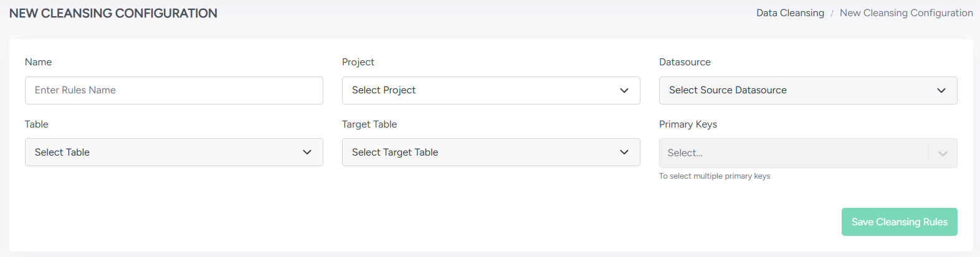Image resolution: width=980 pixels, height=257 pixels.
Task: Click the multiple primary keys hint text
Action: click(715, 176)
